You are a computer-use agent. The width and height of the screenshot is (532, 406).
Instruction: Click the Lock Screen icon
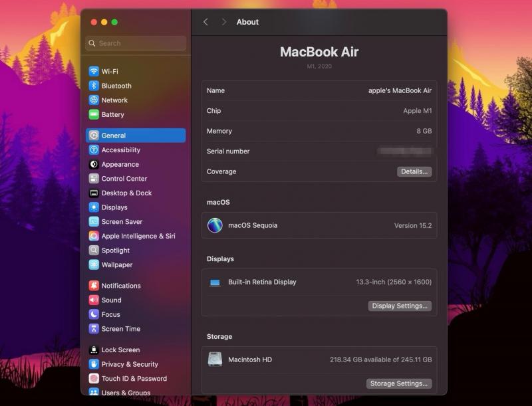coord(94,350)
